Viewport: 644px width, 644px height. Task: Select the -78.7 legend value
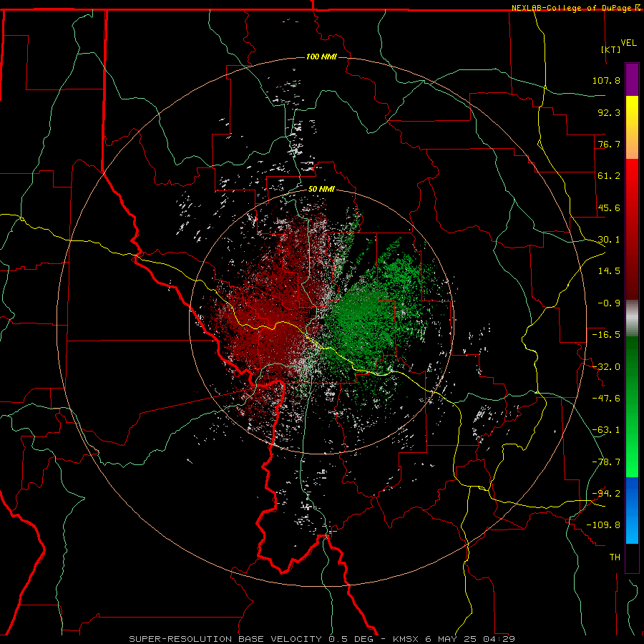(x=606, y=462)
